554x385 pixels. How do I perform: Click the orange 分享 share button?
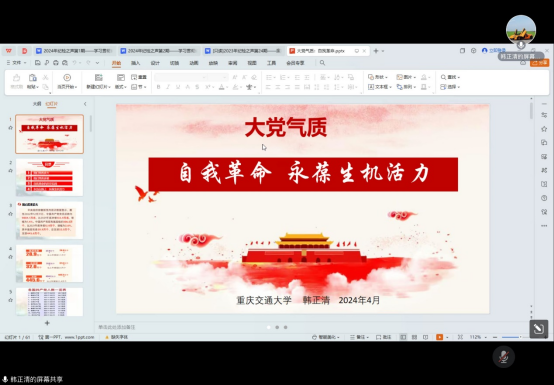tap(540, 63)
